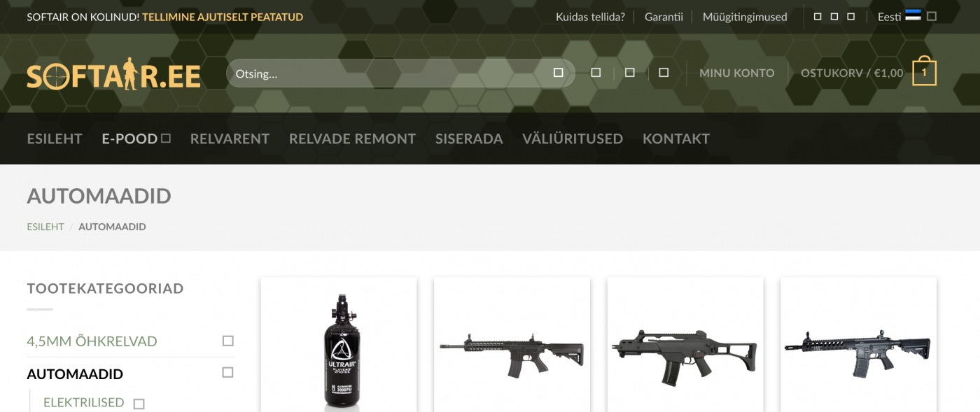980x412 pixels.
Task: Click the middle social icon in top bar
Action: pyautogui.click(x=834, y=17)
